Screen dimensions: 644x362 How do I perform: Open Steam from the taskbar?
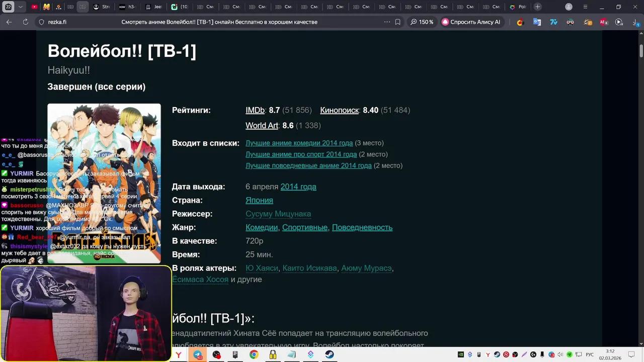pyautogui.click(x=329, y=354)
